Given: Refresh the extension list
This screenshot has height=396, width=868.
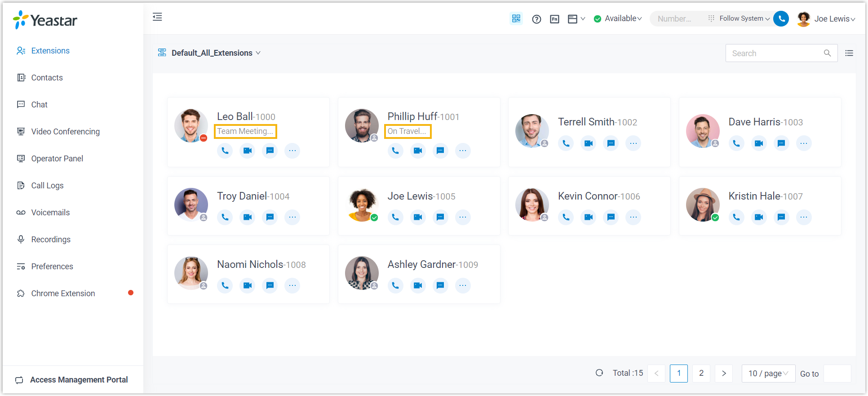Looking at the screenshot, I should [599, 373].
